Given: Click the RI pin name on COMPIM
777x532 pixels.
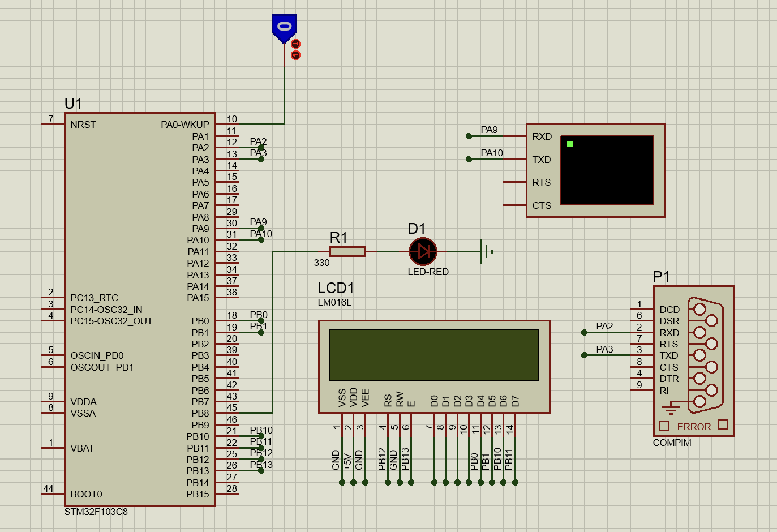Looking at the screenshot, I should coord(664,391).
